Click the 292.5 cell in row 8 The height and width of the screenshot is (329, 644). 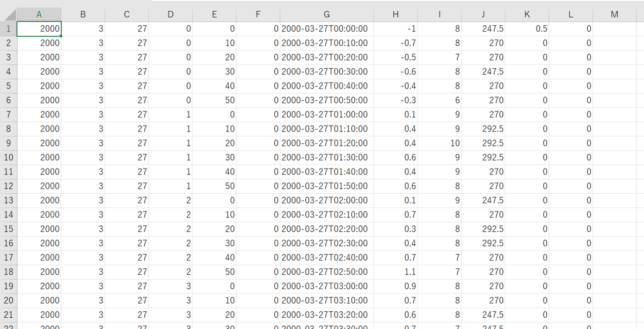coord(483,129)
